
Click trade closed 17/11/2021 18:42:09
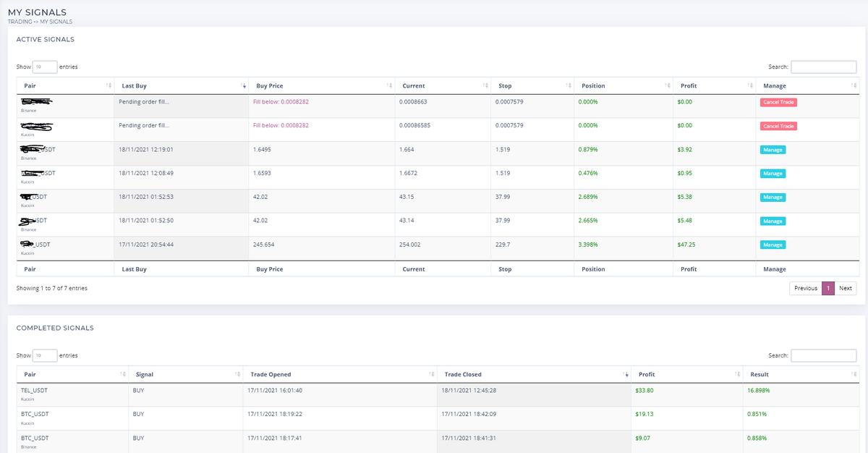tap(470, 414)
